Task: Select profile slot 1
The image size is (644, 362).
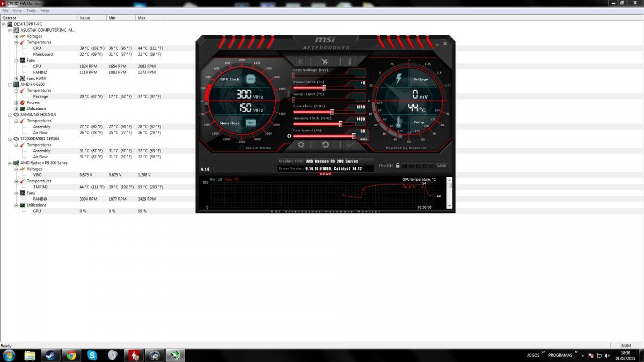Action: [405, 166]
